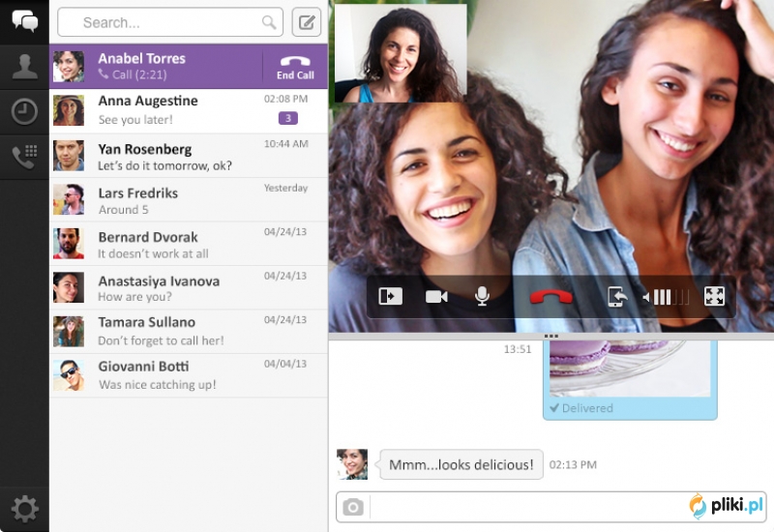The image size is (774, 532).
Task: Open Anastasiya Ivanova conversation
Action: tap(189, 287)
